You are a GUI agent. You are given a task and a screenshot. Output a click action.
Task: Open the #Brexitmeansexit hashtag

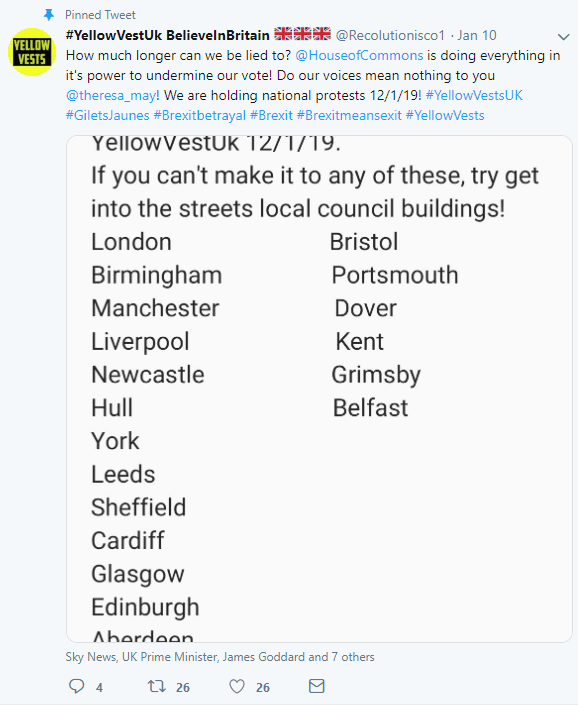[349, 115]
